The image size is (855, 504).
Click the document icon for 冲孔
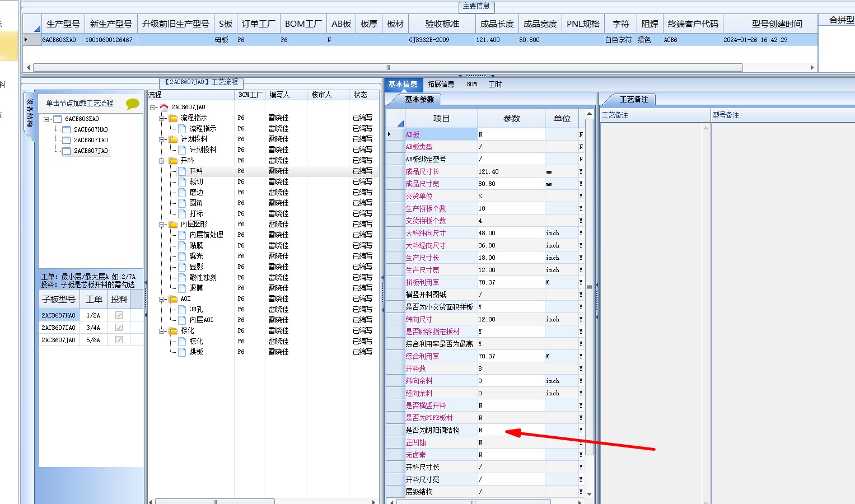tap(182, 309)
